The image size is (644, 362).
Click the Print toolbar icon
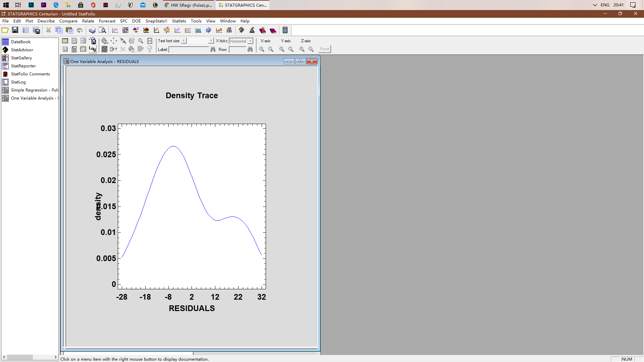(x=92, y=30)
